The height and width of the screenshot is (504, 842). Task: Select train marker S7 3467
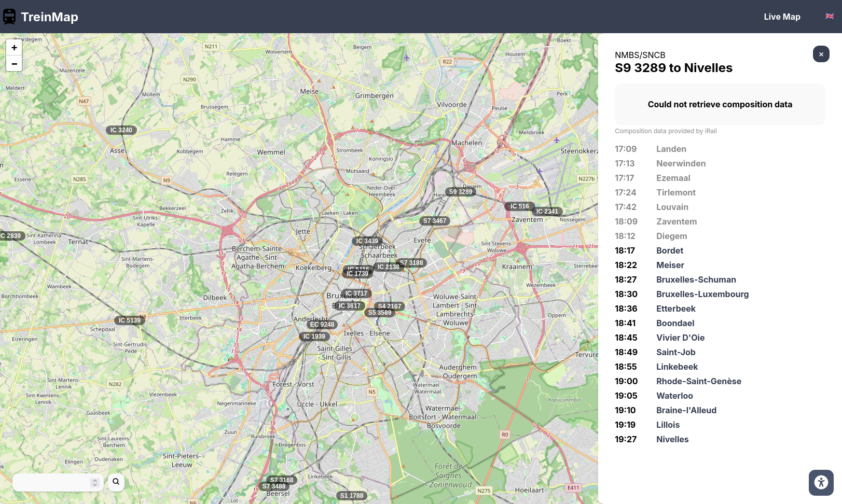tap(434, 221)
